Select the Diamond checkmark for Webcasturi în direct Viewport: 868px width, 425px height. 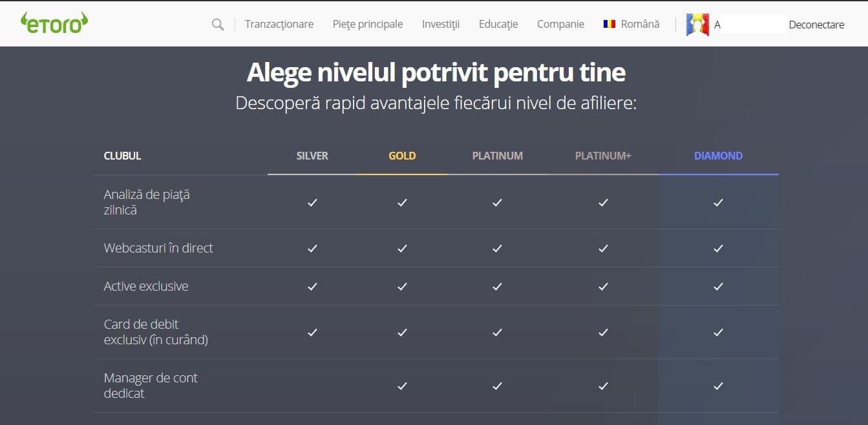click(717, 248)
